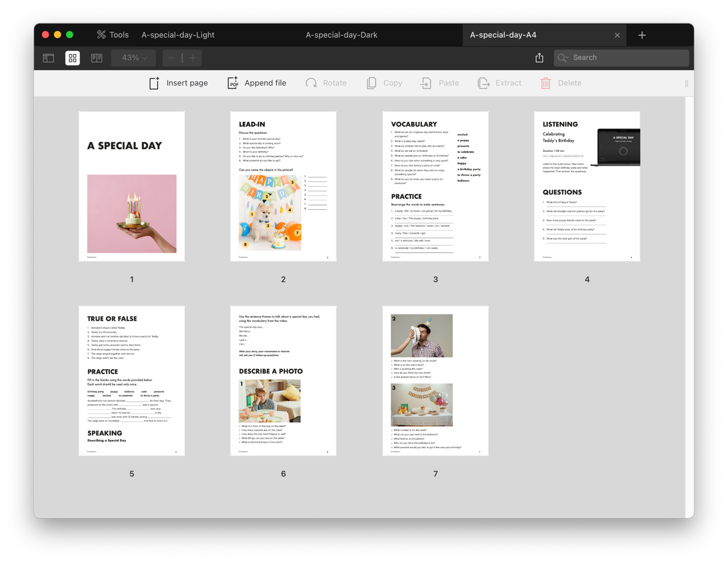Click the Extract pages icon
Image resolution: width=728 pixels, height=563 pixels.
coord(483,83)
